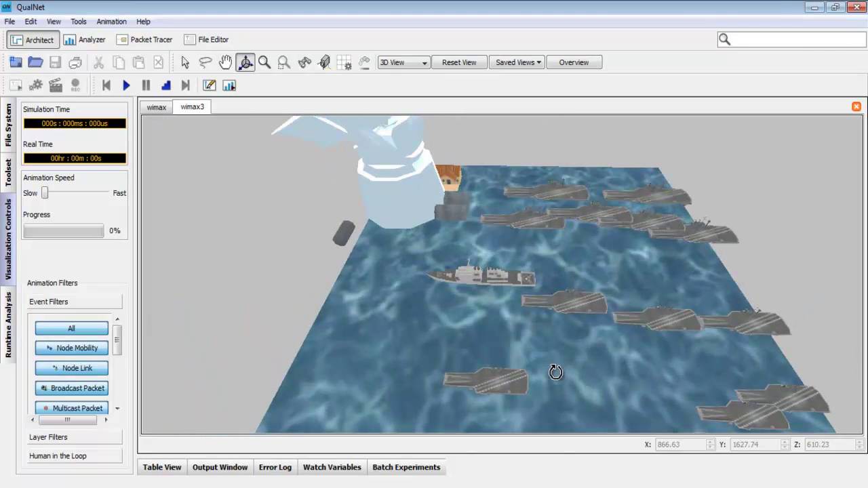Expand the Saved Views dropdown
868x488 pixels.
click(x=518, y=62)
